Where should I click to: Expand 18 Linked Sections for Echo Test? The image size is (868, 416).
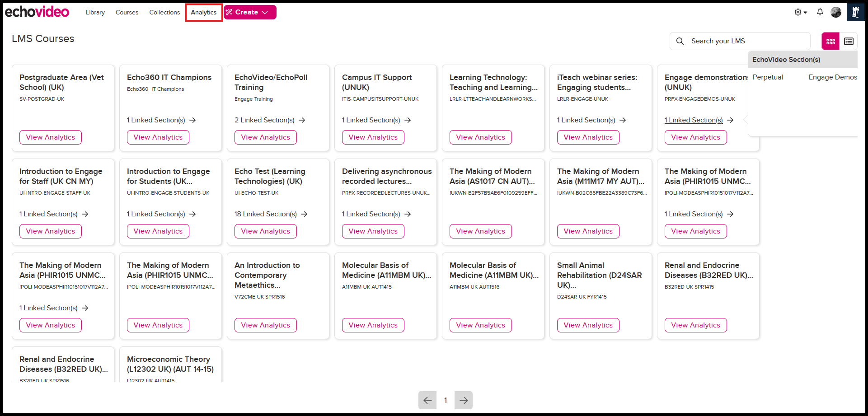pos(271,214)
